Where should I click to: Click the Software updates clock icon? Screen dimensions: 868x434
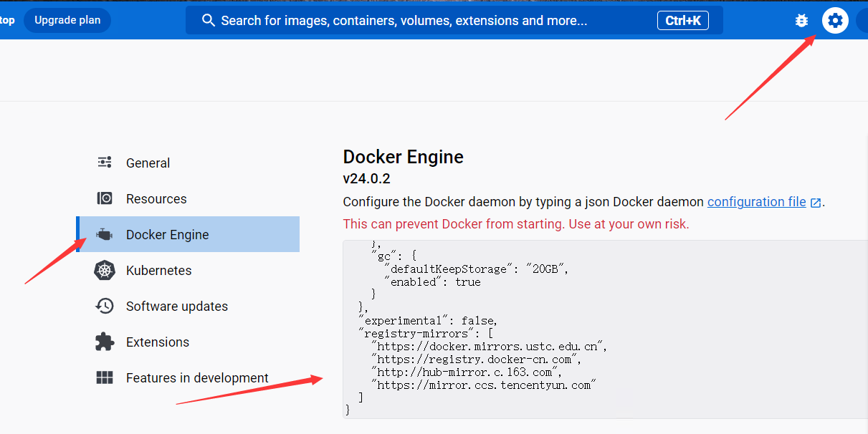tap(105, 306)
